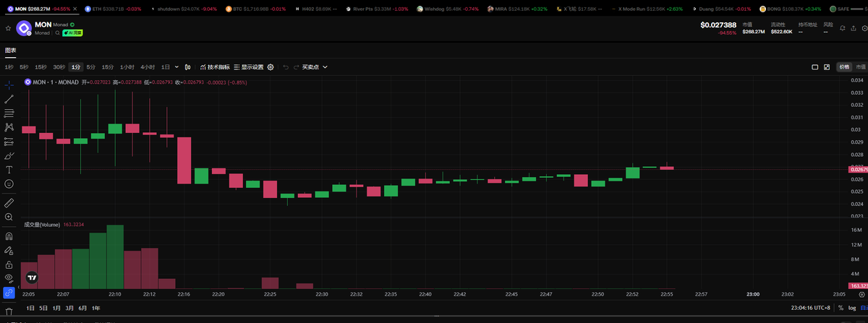Set date range to 3月
The image size is (868, 323).
(69, 308)
